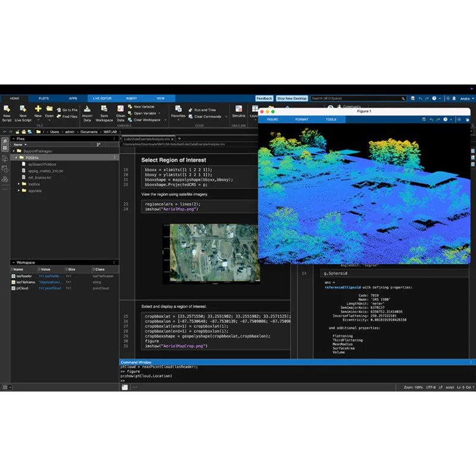Viewport: 476px width, 476px height.
Task: Click the undo icon in main quick access toolbar
Action: point(420,98)
